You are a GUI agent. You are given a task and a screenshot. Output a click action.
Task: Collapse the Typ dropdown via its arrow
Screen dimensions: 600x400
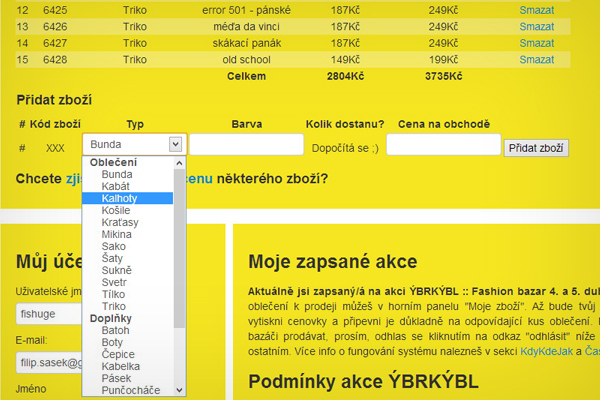click(176, 145)
